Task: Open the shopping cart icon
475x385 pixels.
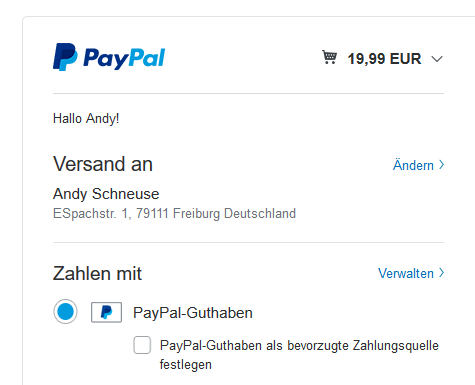Action: click(329, 57)
